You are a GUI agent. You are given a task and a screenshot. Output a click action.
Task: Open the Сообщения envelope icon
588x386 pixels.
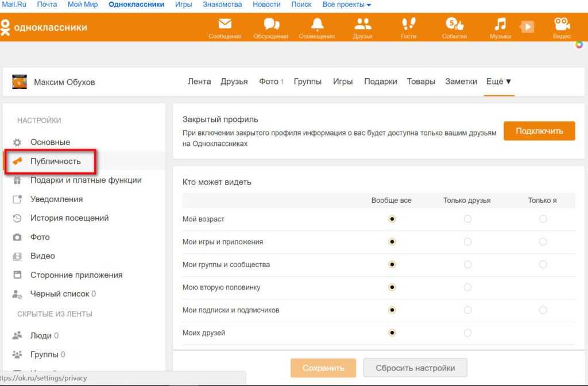[x=225, y=24]
